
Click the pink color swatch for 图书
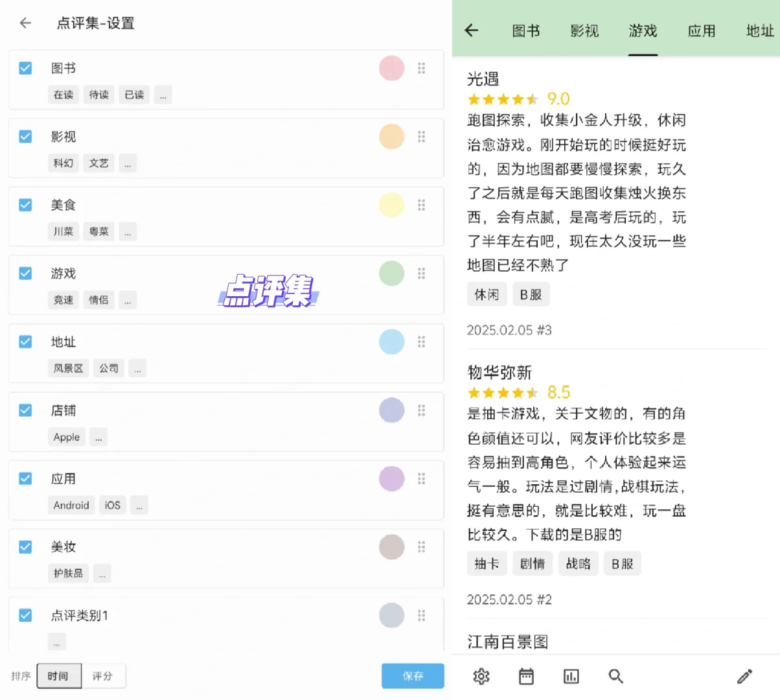point(391,68)
